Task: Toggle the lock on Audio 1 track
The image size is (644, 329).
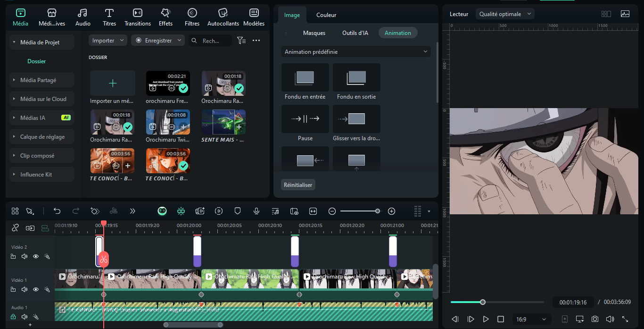Action: tap(13, 317)
